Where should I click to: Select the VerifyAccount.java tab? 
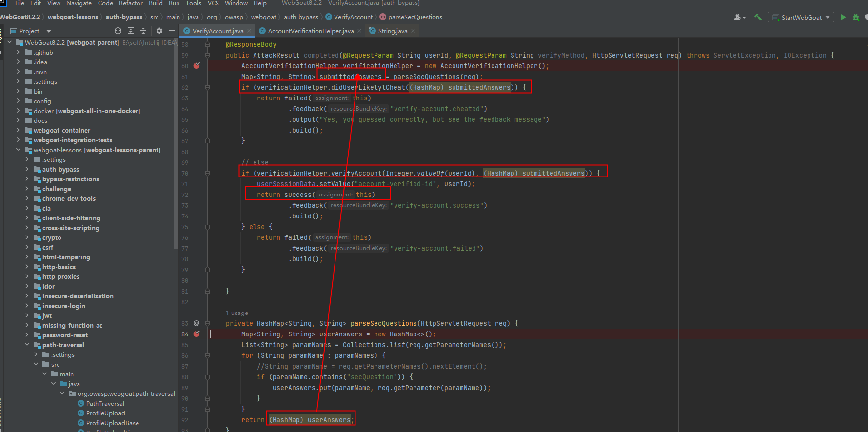tap(217, 31)
